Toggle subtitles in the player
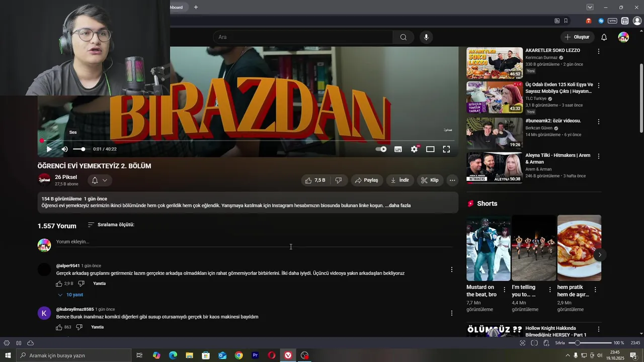The image size is (644, 362). (x=398, y=149)
